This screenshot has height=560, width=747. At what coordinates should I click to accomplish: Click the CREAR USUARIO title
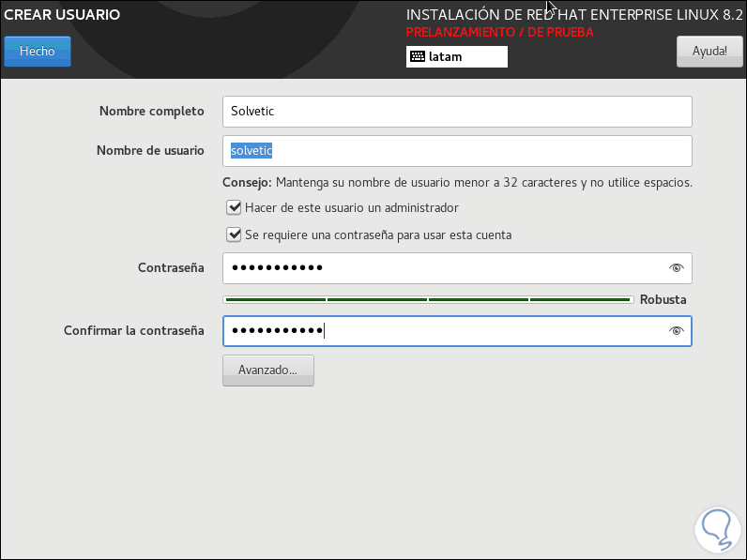[x=62, y=15]
